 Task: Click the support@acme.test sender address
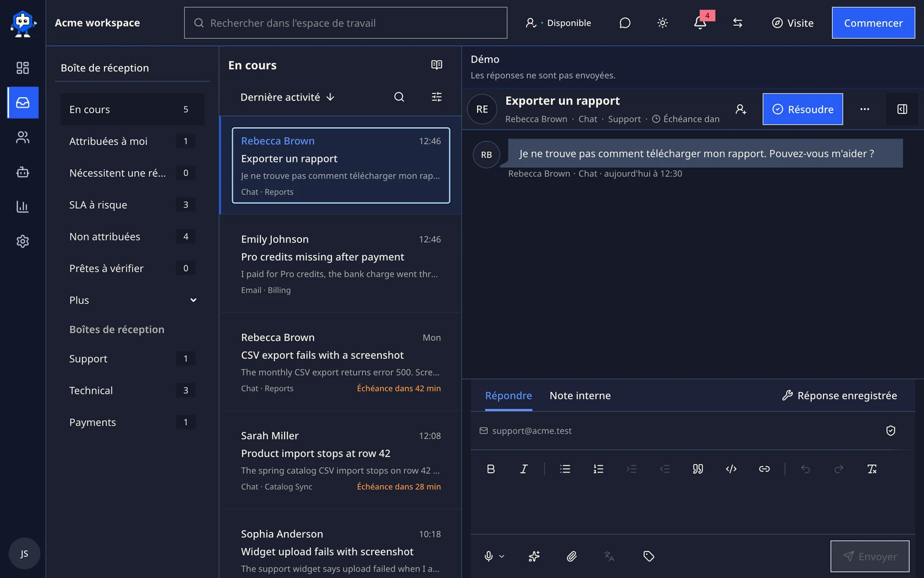point(532,430)
